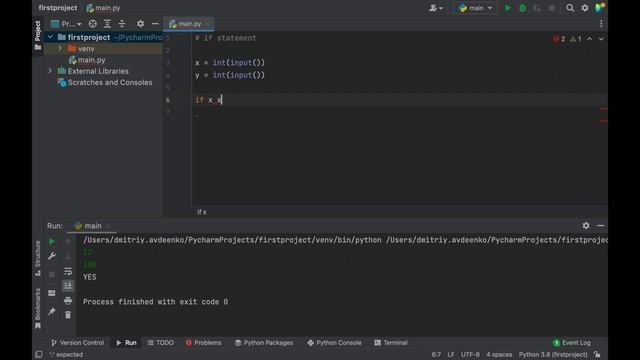Click the stop button in top toolbar

[x=551, y=8]
